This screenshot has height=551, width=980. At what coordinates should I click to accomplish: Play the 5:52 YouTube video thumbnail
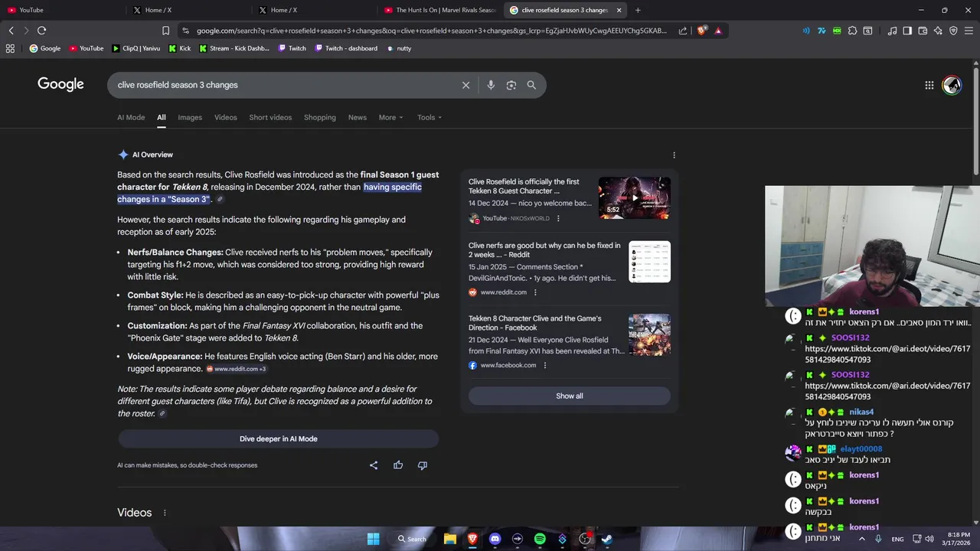pos(634,198)
